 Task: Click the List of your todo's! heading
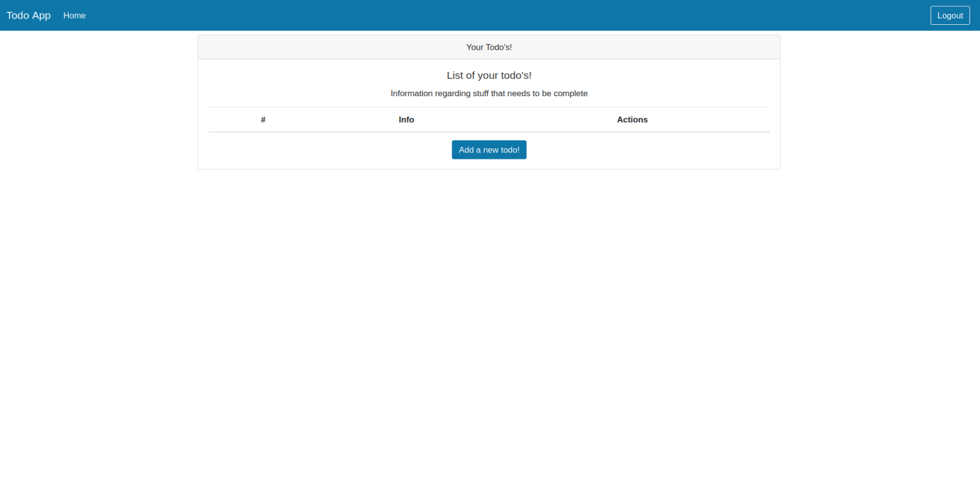[489, 76]
